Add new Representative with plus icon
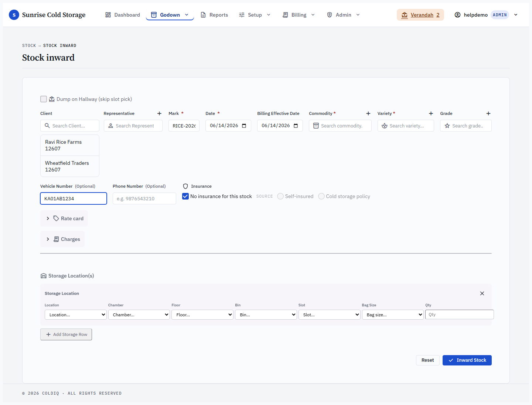 [x=159, y=113]
